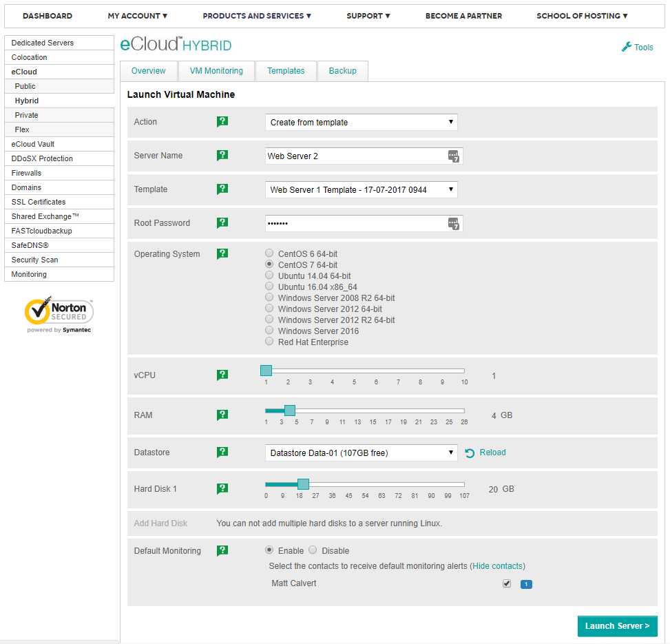The height and width of the screenshot is (644, 670).
Task: Open Monitoring in sidebar
Action: (59, 274)
